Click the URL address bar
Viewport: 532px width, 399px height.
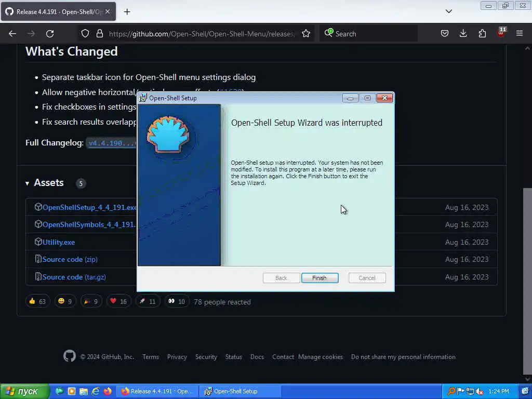pos(202,34)
